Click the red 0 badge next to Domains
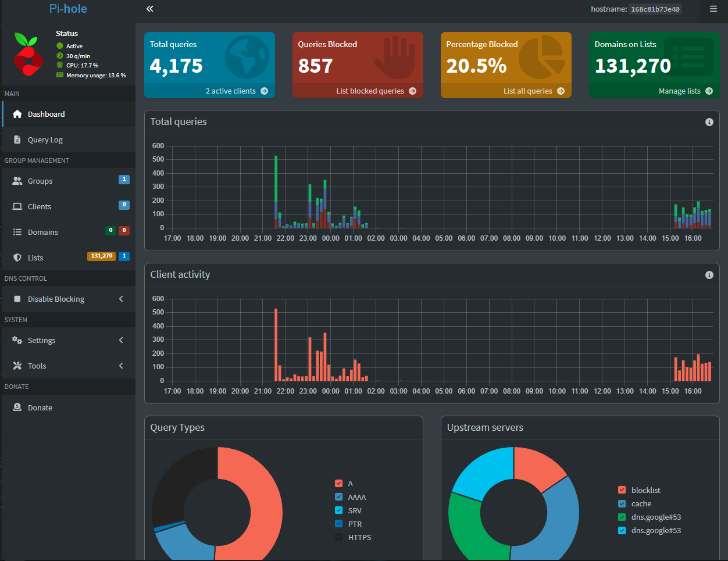The image size is (728, 561). (x=124, y=230)
